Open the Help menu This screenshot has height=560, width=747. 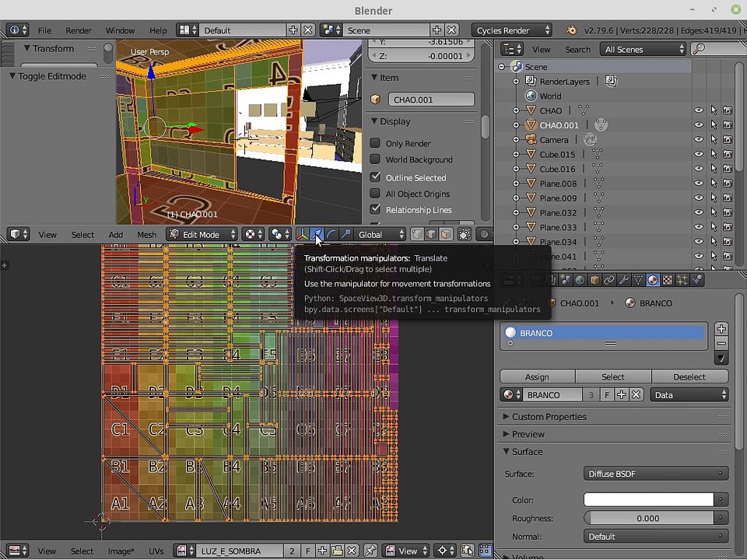[x=158, y=30]
